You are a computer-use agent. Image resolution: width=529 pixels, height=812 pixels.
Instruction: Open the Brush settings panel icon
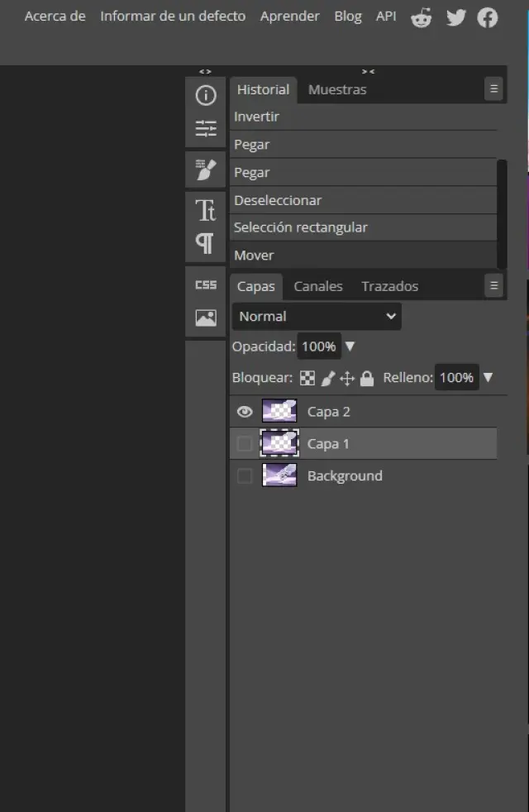pyautogui.click(x=206, y=170)
